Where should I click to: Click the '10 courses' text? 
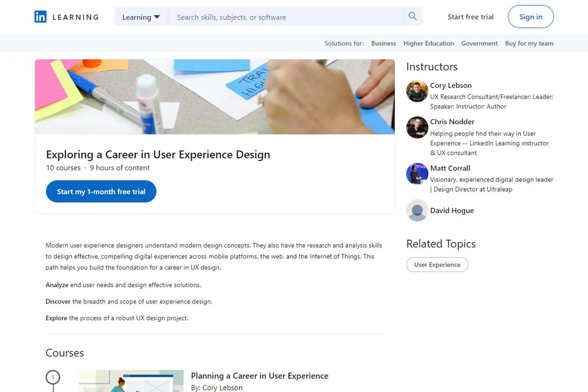point(63,168)
